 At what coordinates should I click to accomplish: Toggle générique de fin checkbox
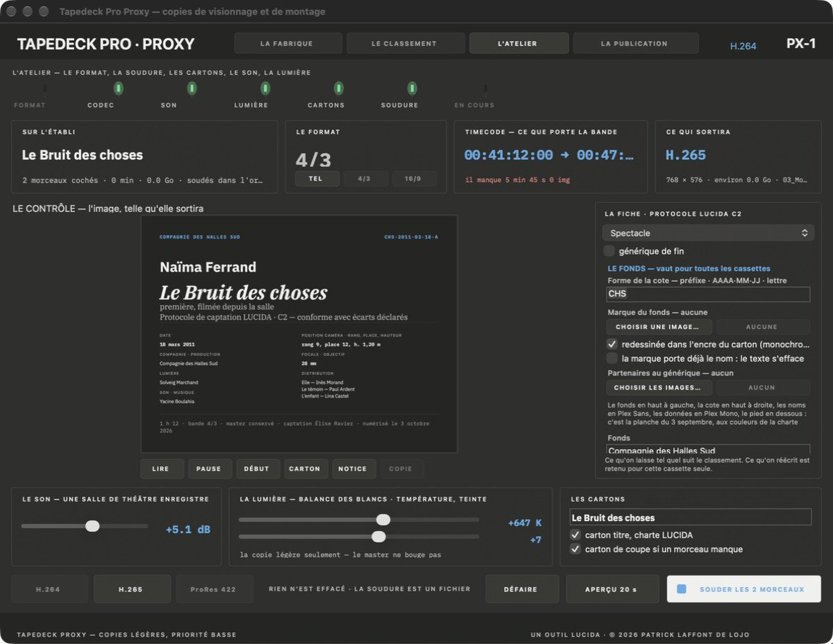(x=609, y=251)
